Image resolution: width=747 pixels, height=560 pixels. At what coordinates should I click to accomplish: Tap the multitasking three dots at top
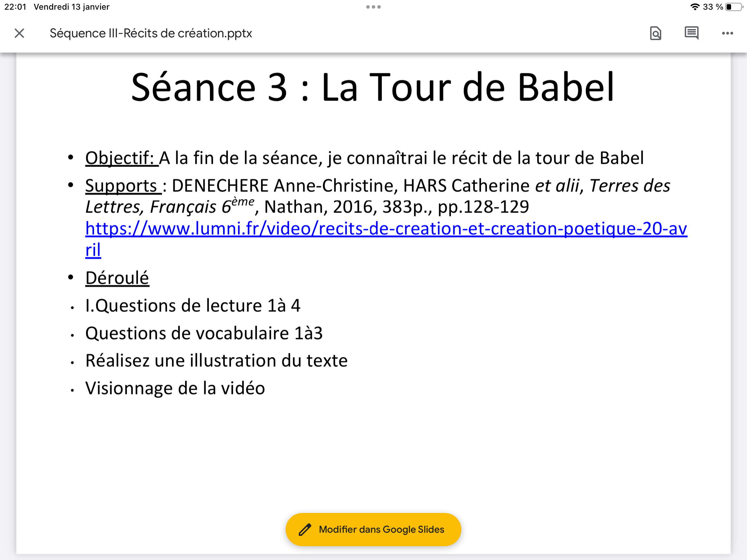click(373, 7)
